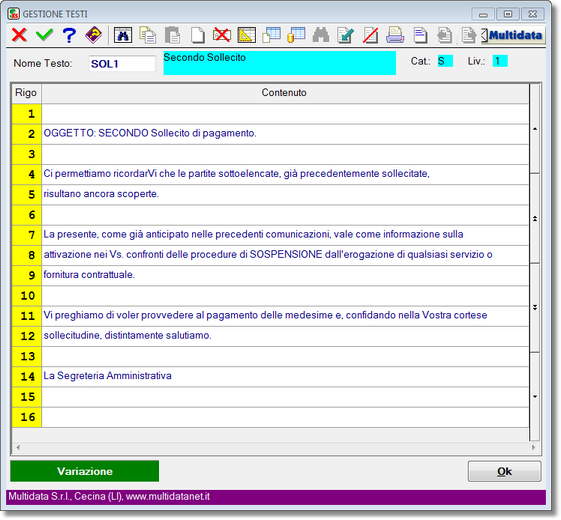561x520 pixels.
Task: Click the copy documents icon
Action: click(x=147, y=35)
